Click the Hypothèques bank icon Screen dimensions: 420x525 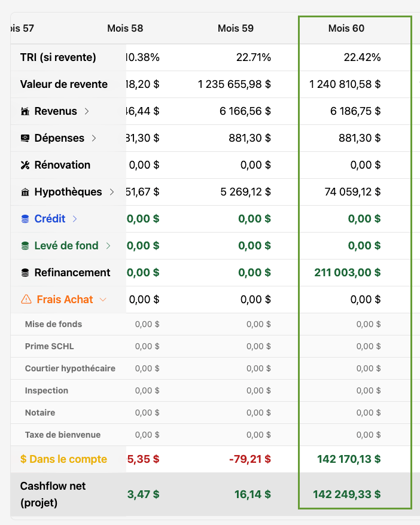click(x=25, y=192)
